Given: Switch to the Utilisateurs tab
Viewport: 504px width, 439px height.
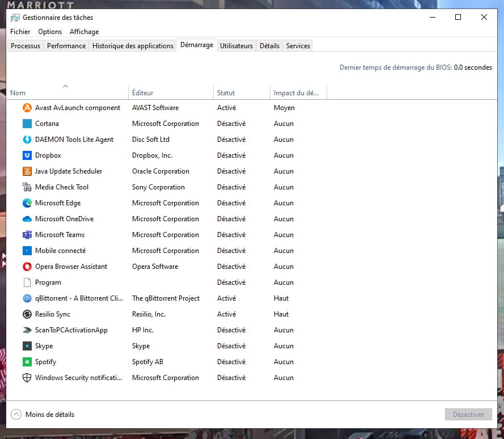Looking at the screenshot, I should [236, 46].
